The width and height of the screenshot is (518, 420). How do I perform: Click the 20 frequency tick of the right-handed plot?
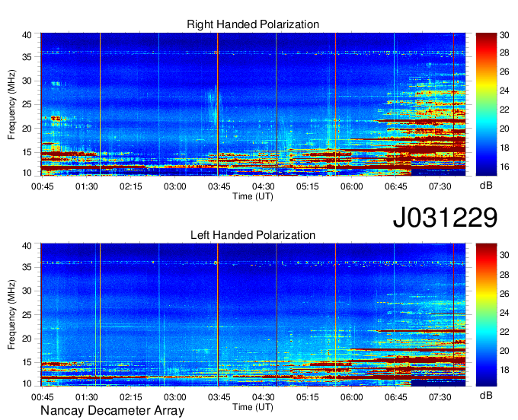[x=27, y=129]
